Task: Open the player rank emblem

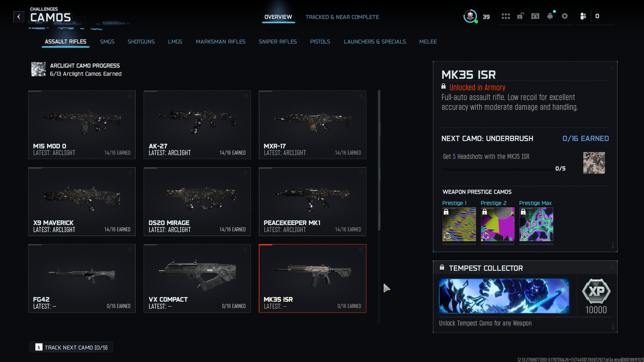Action: [470, 16]
